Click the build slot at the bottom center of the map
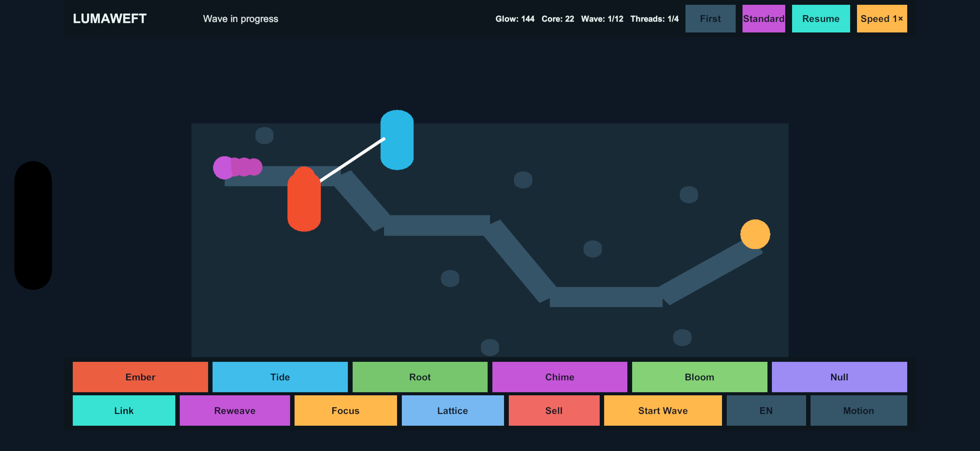The image size is (980, 451). point(490,347)
